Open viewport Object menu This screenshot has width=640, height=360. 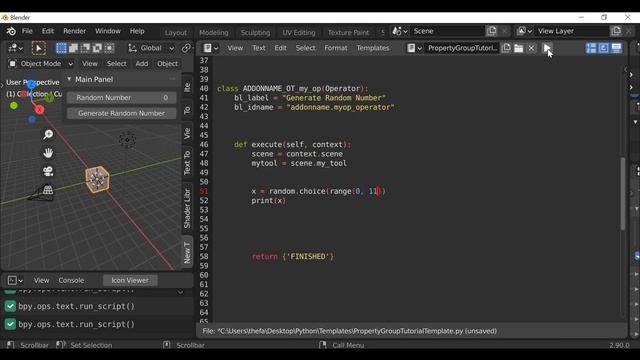167,64
